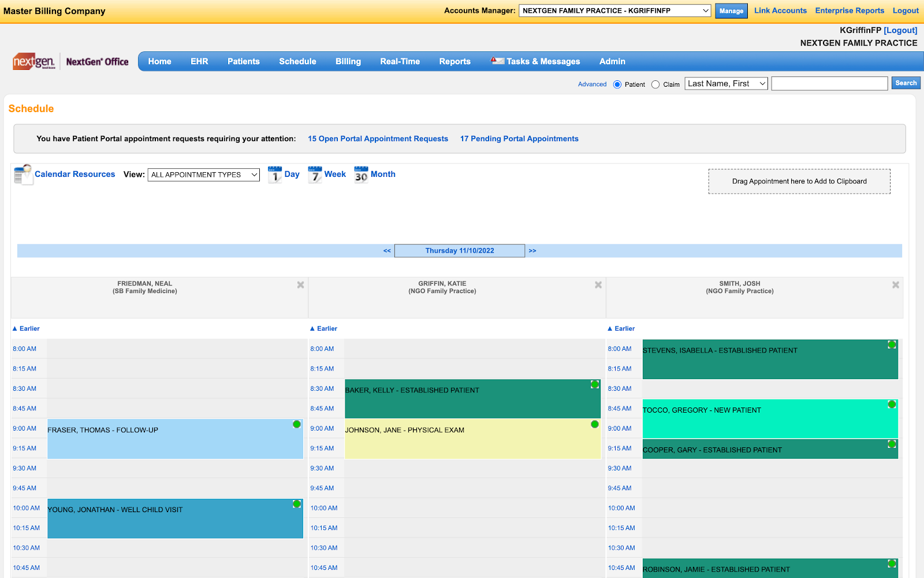Click the Search button
Image resolution: width=924 pixels, height=578 pixels.
click(906, 83)
